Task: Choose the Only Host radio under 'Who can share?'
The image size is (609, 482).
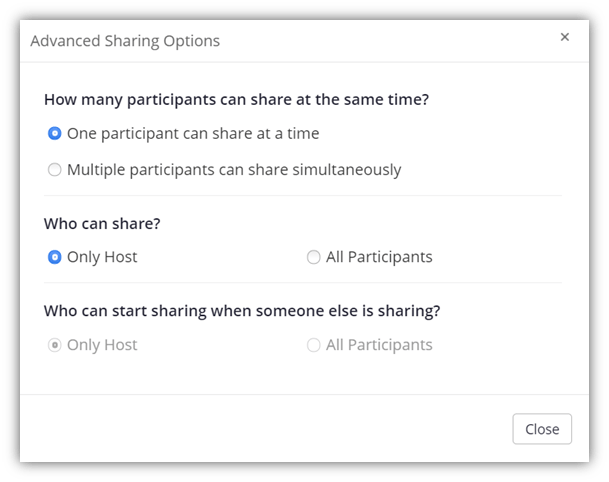Action: (x=54, y=257)
